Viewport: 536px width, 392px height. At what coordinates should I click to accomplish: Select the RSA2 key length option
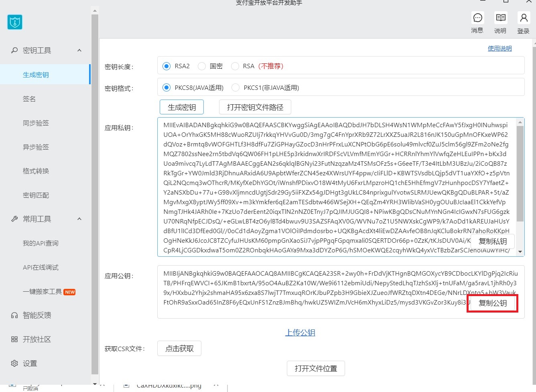tap(166, 66)
